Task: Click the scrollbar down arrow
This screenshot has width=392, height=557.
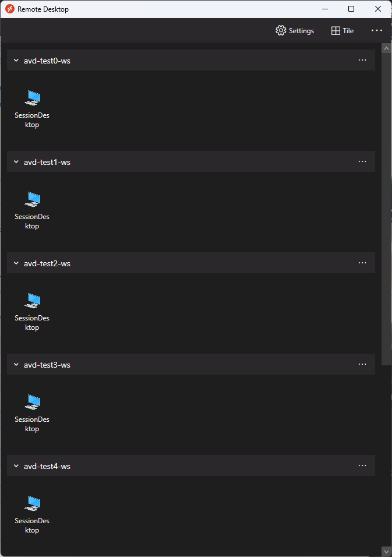Action: click(386, 552)
